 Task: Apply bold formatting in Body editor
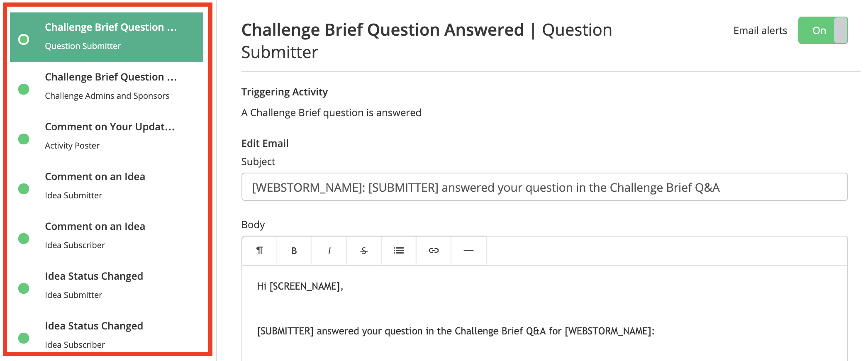(x=294, y=251)
